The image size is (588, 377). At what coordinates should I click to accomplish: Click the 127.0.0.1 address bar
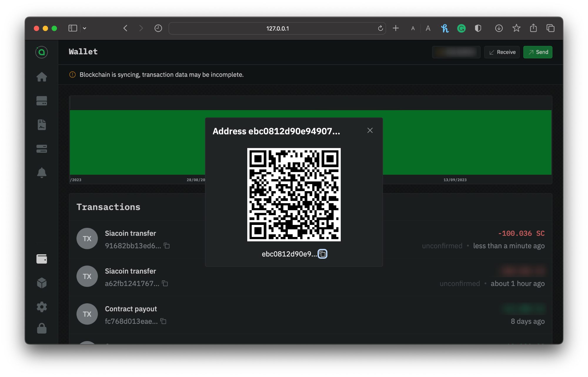[x=277, y=28]
